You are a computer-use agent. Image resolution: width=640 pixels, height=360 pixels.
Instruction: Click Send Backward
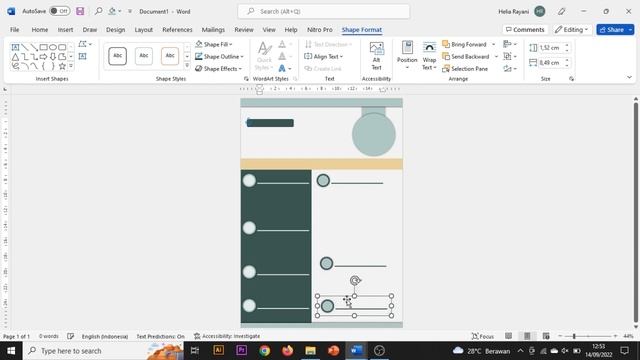[466, 56]
